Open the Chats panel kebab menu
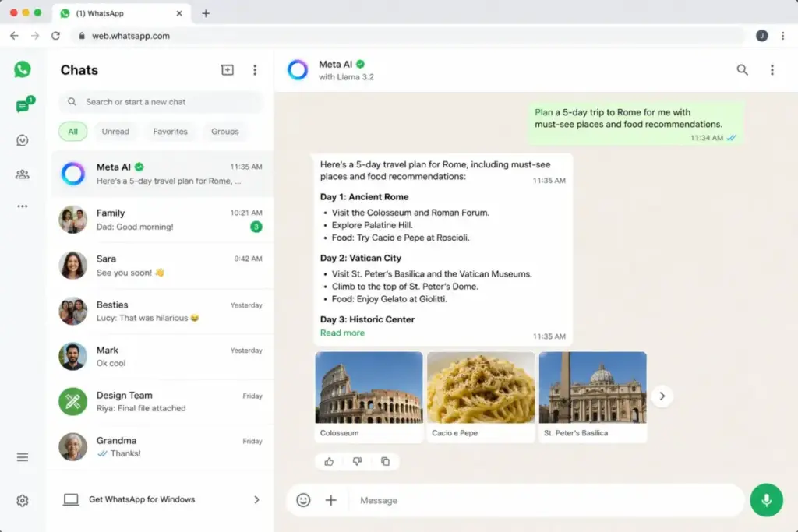 (255, 69)
